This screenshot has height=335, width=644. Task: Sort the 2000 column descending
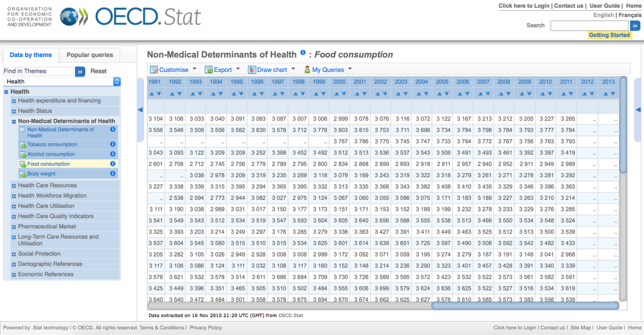click(x=343, y=93)
